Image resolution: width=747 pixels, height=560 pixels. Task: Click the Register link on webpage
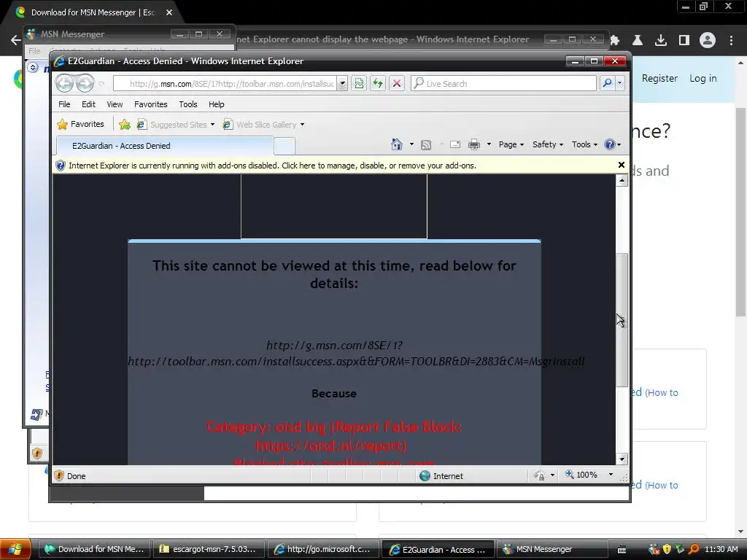[x=659, y=78]
